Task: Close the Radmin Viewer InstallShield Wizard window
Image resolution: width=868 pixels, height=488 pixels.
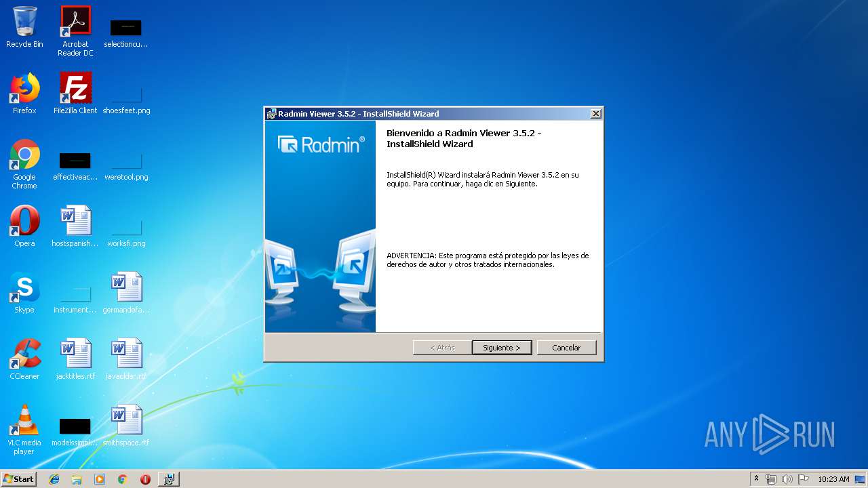Action: click(595, 114)
